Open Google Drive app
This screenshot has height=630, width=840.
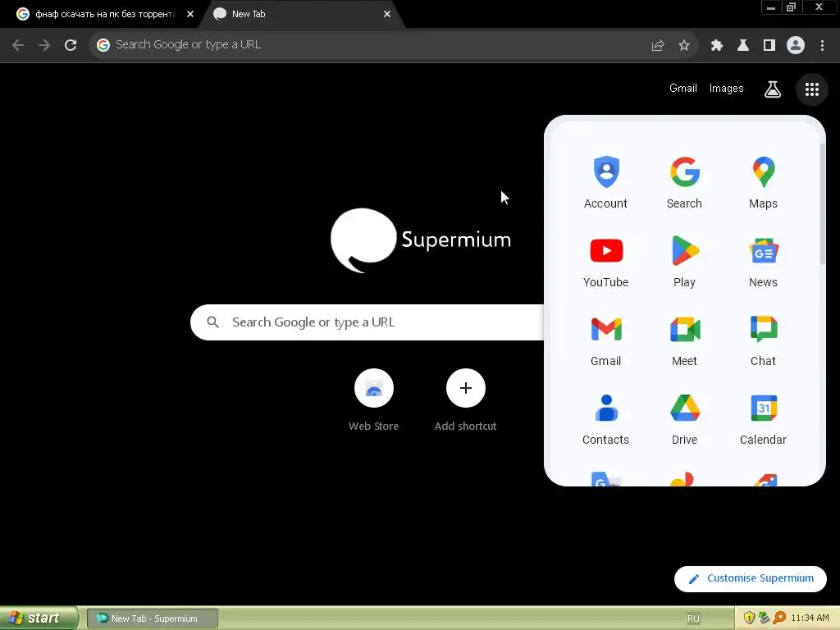[685, 418]
